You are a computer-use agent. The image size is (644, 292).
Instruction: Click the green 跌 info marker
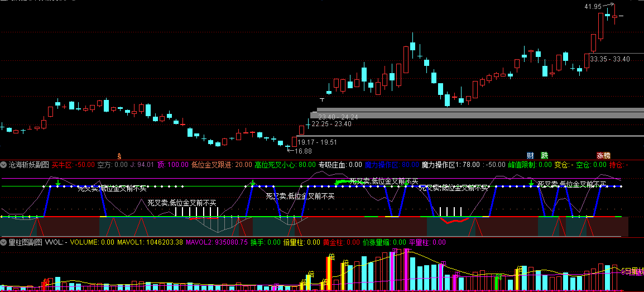click(545, 156)
